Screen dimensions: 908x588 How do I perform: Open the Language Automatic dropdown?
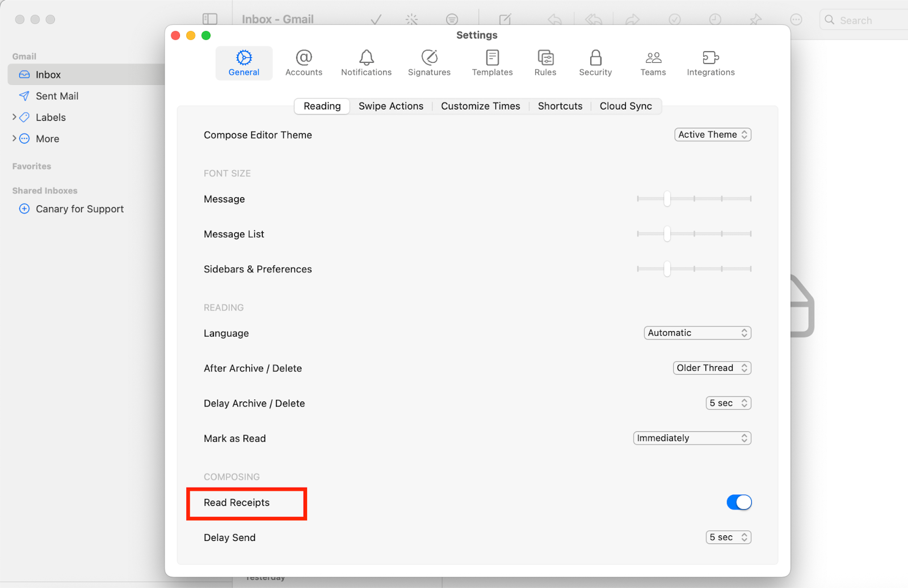point(697,333)
